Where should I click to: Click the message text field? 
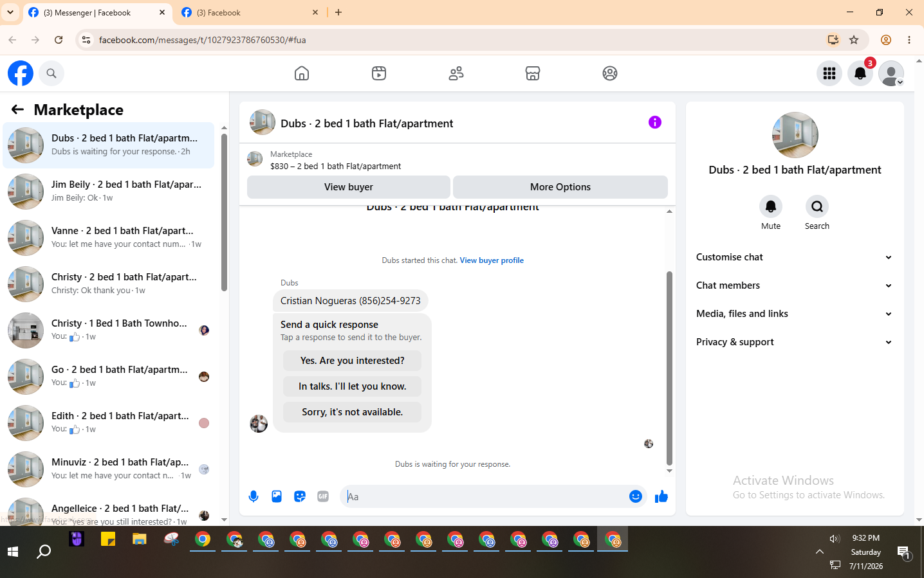pyautogui.click(x=486, y=496)
